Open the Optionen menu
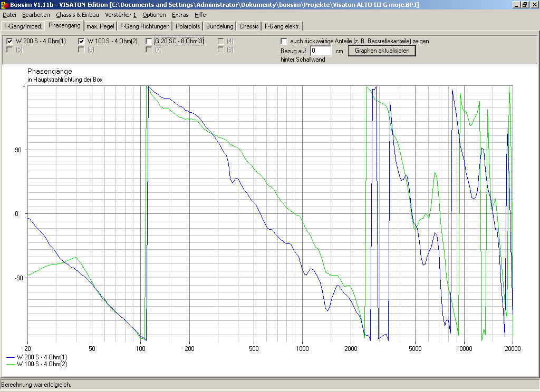 [154, 15]
